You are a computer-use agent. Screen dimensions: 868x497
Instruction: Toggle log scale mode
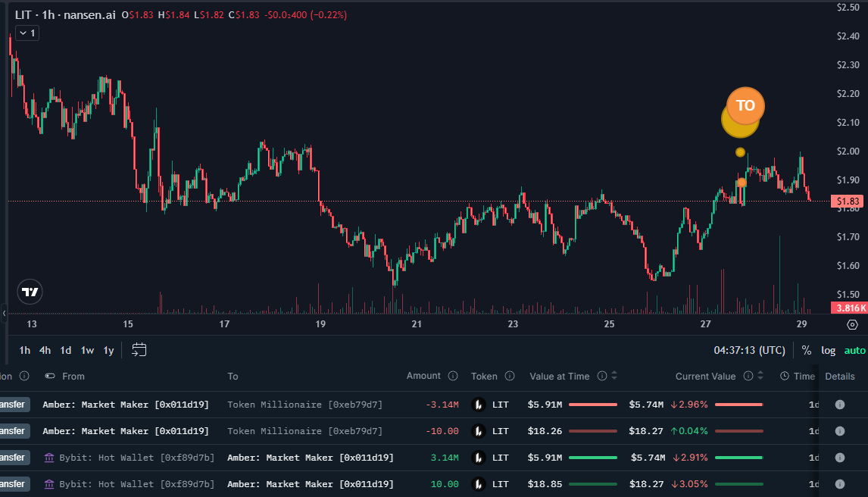coord(828,350)
